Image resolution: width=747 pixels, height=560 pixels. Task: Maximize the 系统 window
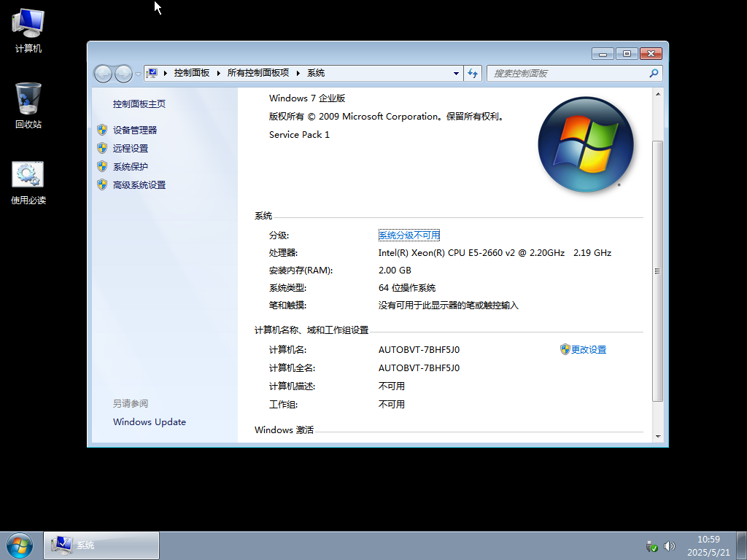click(627, 54)
